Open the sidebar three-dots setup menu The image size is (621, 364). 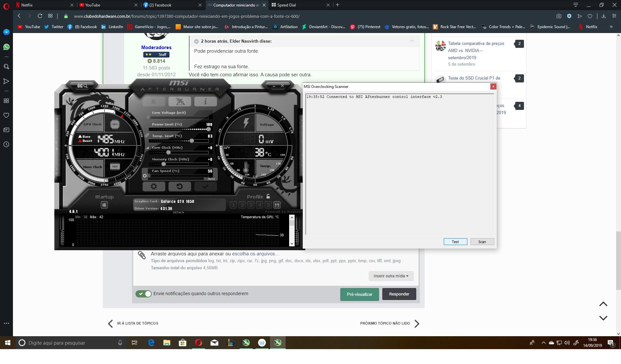coord(6,323)
